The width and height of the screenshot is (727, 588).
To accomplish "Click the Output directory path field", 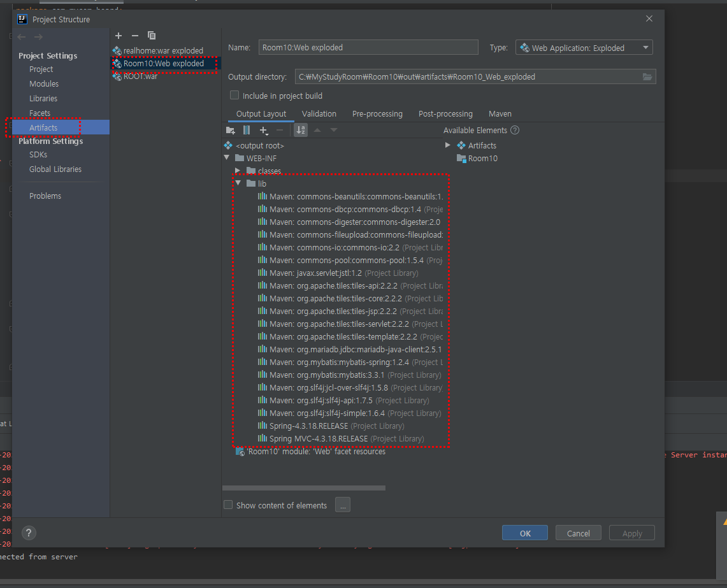I will [x=468, y=76].
